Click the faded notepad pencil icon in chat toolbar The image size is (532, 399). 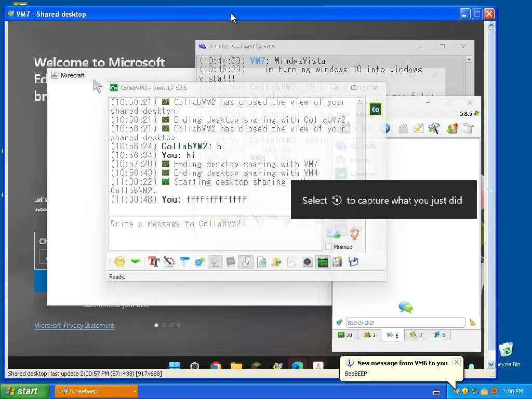pyautogui.click(x=292, y=262)
